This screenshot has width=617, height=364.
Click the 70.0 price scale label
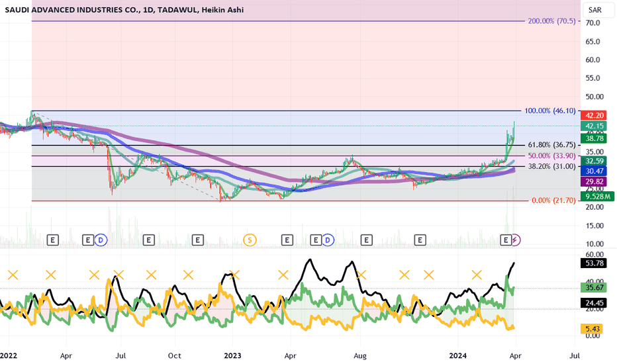593,23
